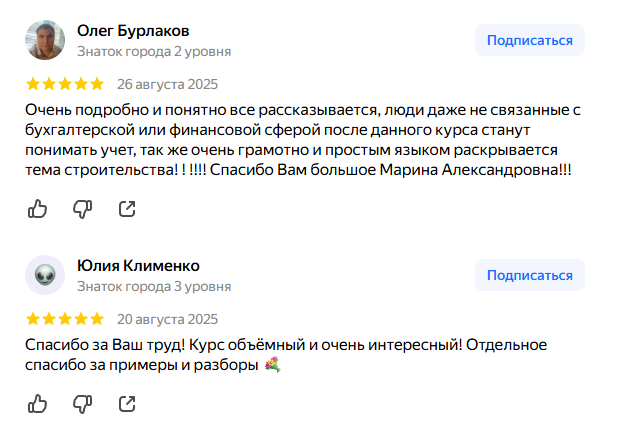This screenshot has width=626, height=428.
Task: Open Олег Бурлаков's profile photo
Action: [x=45, y=40]
